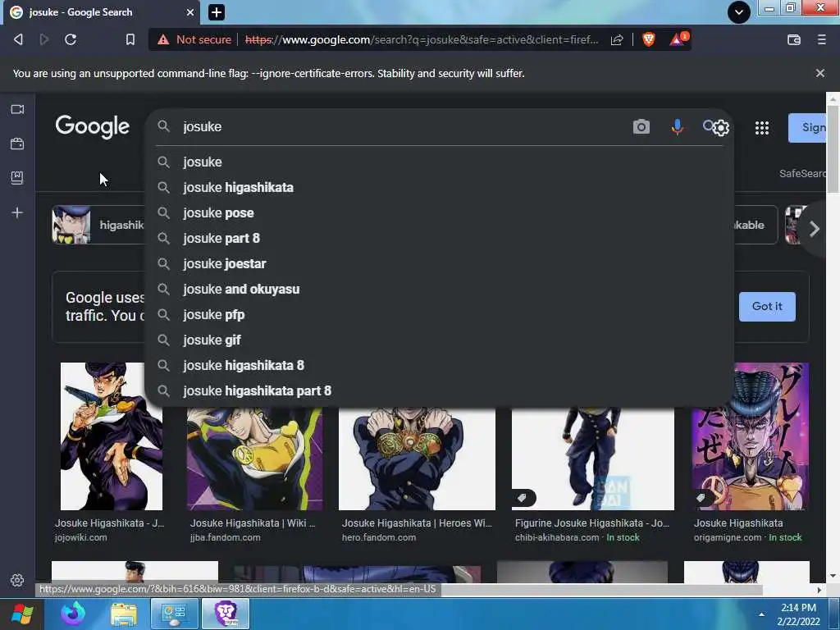Click the "Josuke Higashikata | Heroes Wi..." title

(x=417, y=523)
